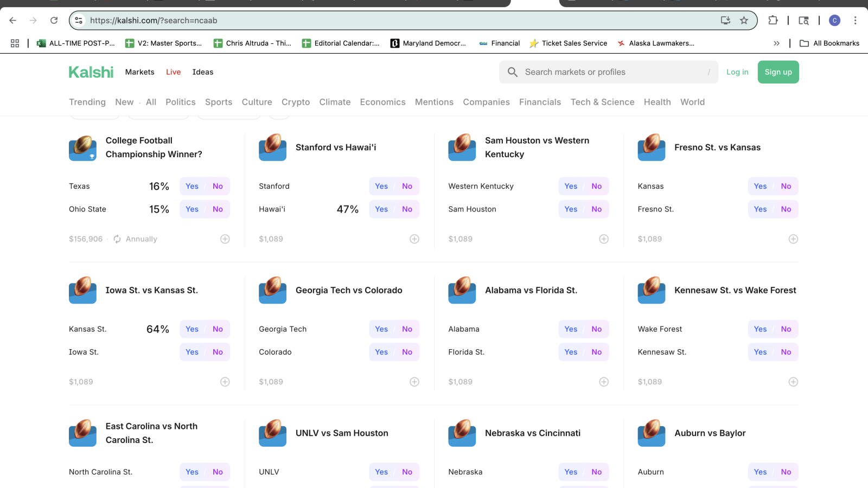
Task: Switch to the Crypto category tab
Action: (x=296, y=102)
